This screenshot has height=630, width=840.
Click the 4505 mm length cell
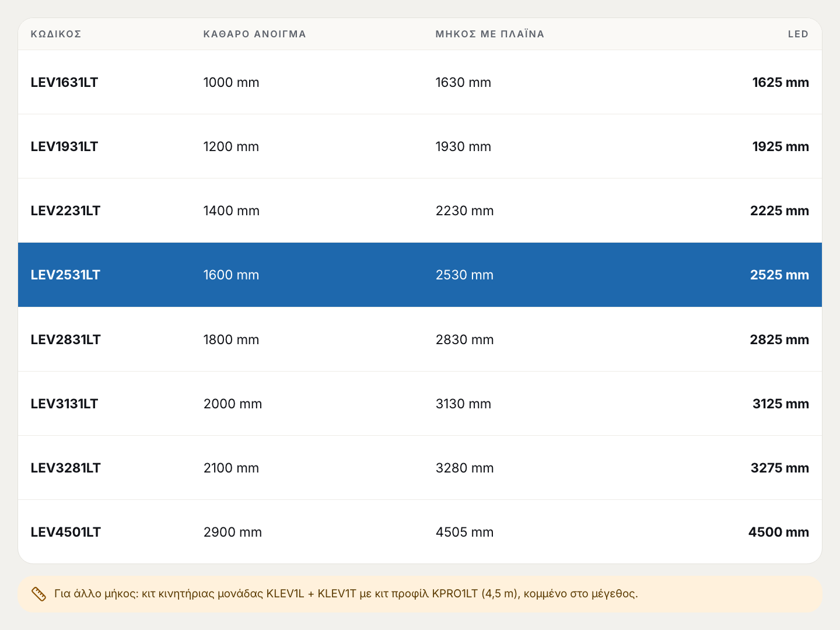[x=464, y=532]
